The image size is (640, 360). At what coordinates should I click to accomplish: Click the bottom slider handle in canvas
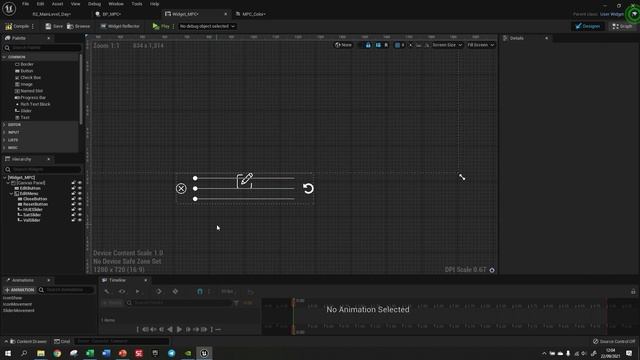coord(195,199)
